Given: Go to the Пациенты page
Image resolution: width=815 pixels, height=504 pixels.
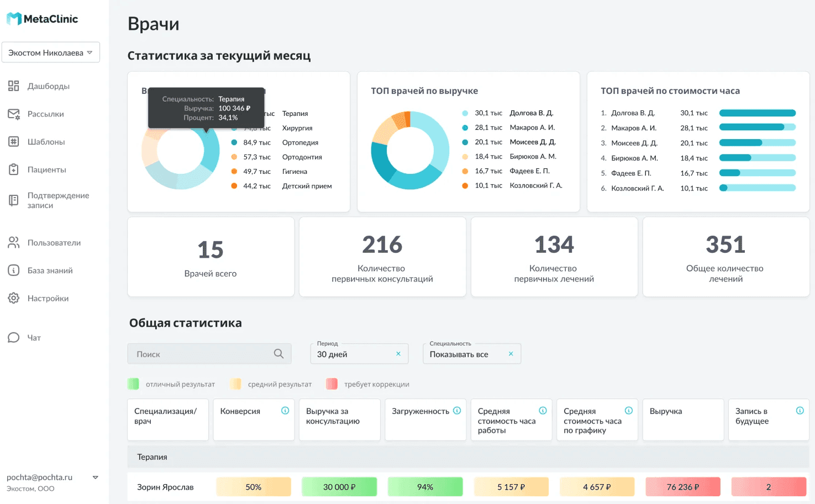Looking at the screenshot, I should click(48, 169).
